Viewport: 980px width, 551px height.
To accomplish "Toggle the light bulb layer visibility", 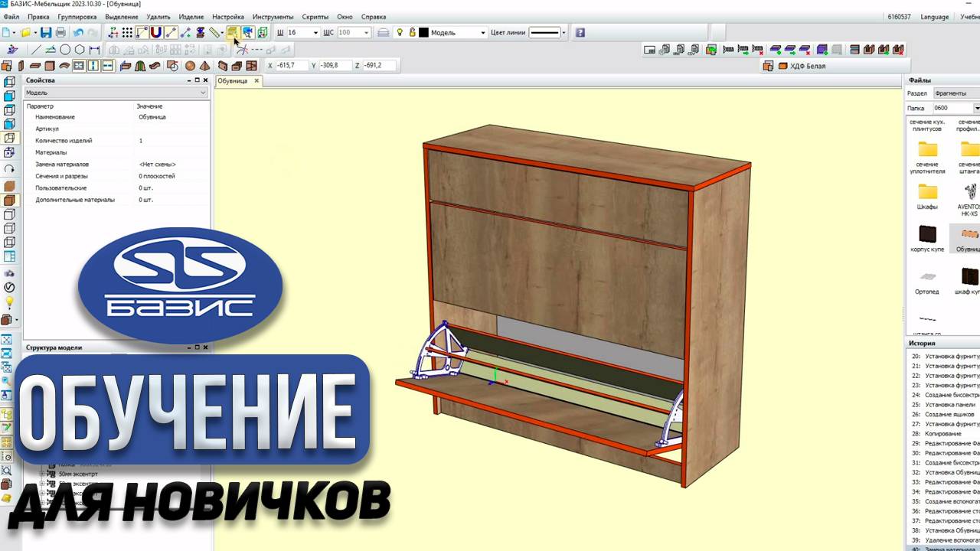I will point(400,33).
